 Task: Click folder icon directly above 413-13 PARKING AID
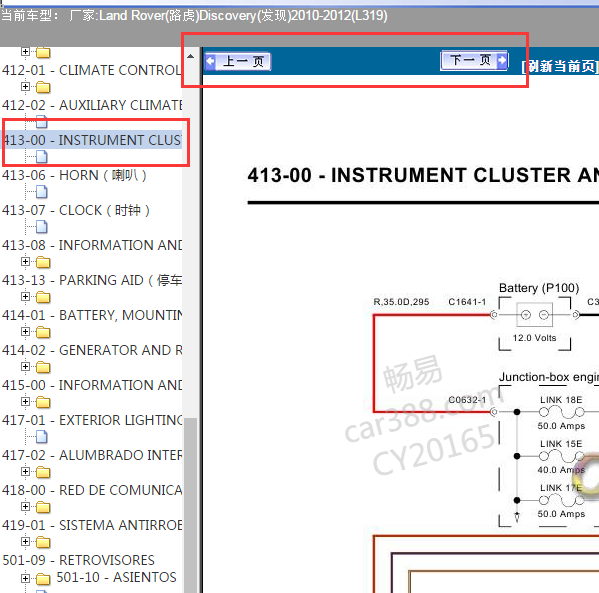click(x=43, y=262)
